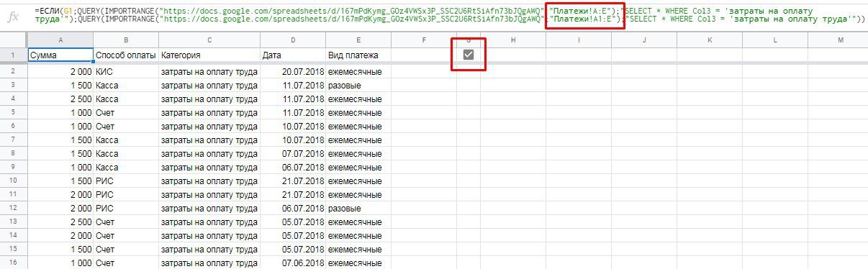Select 'ежемесячные' cell in row 15
This screenshot has height=269, width=868.
coord(358,249)
